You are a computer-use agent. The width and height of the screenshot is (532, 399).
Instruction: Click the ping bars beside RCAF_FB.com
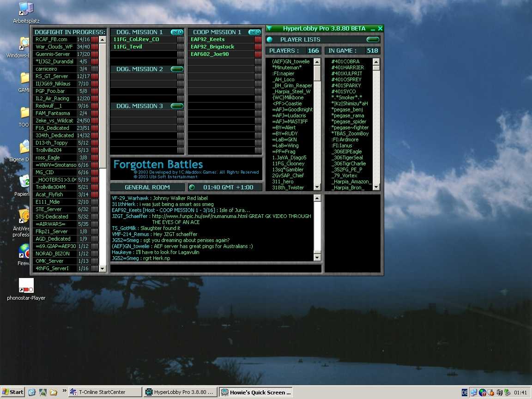[x=95, y=39]
